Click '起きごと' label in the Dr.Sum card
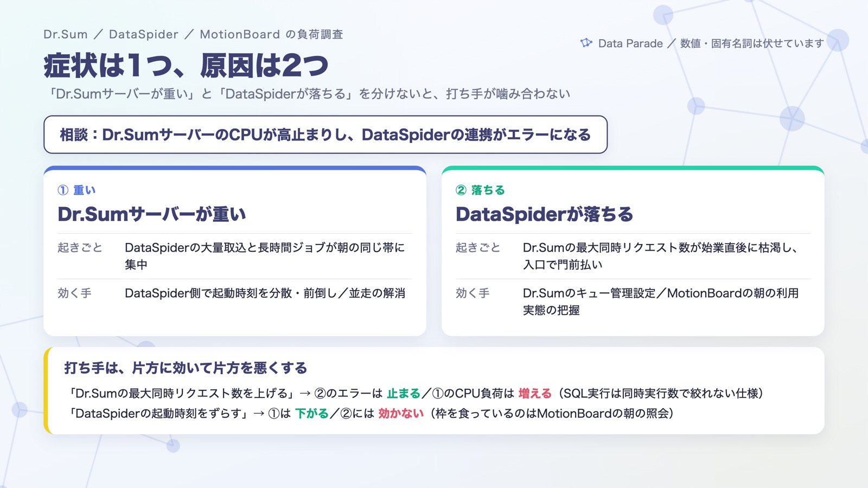The width and height of the screenshot is (868, 488). (x=80, y=247)
